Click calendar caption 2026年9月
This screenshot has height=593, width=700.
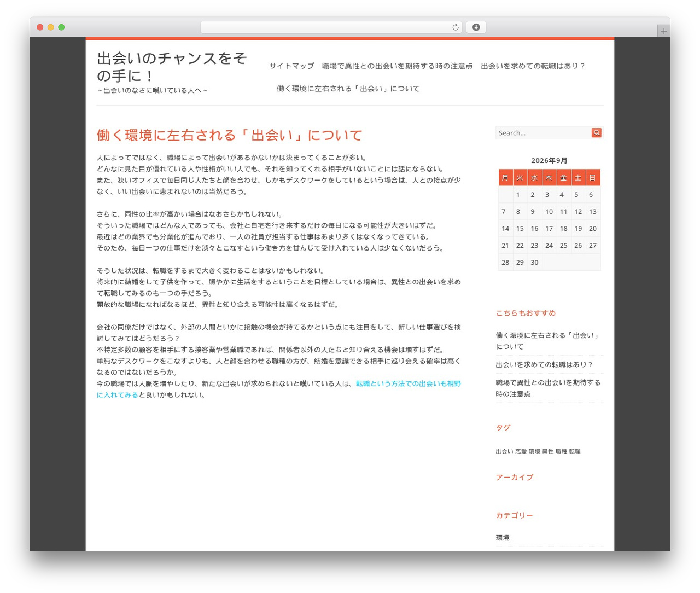click(x=549, y=160)
